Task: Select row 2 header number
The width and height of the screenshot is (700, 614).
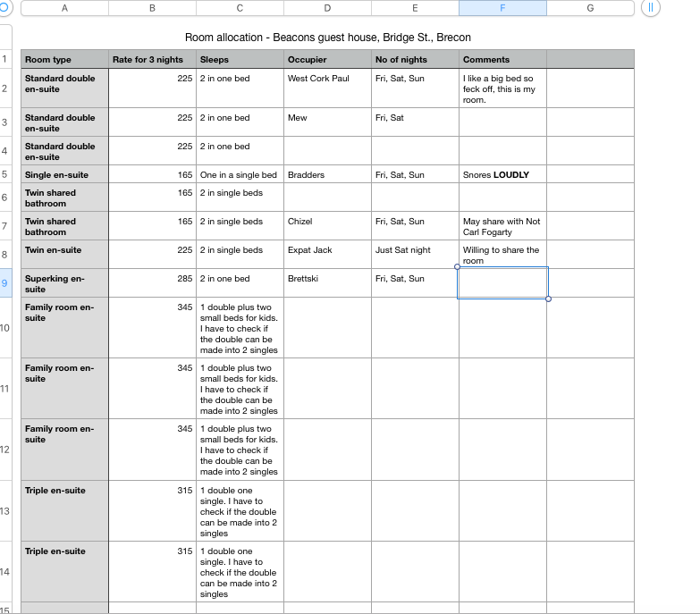Action: click(x=4, y=88)
